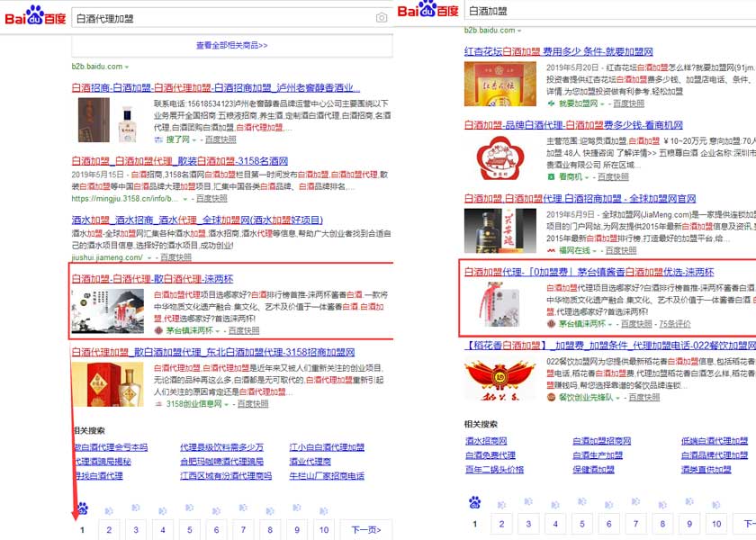Click the 红杏花坛 result thumbnail

click(500, 84)
